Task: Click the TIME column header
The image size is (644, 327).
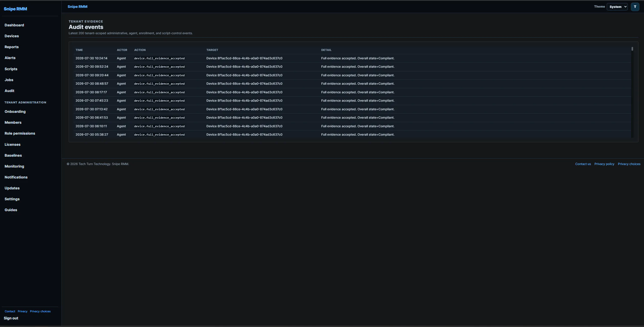Action: (79, 50)
